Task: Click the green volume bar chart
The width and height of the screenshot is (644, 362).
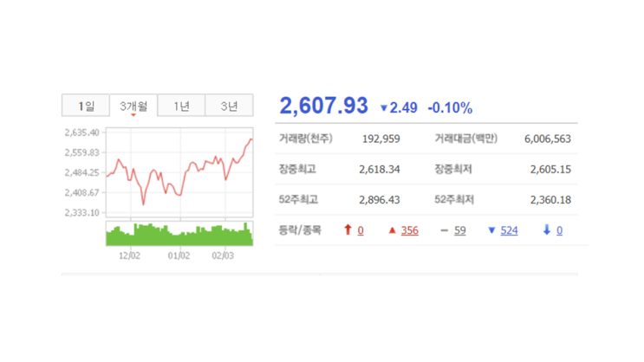Action: click(x=179, y=234)
